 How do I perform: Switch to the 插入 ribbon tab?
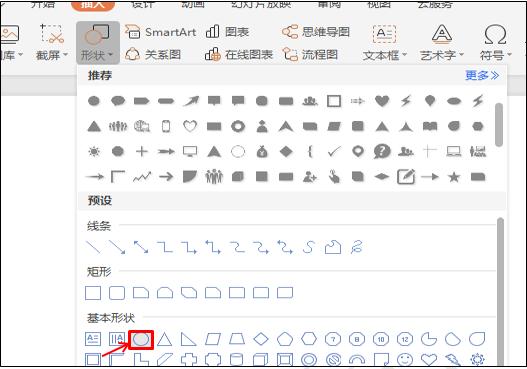[x=93, y=5]
